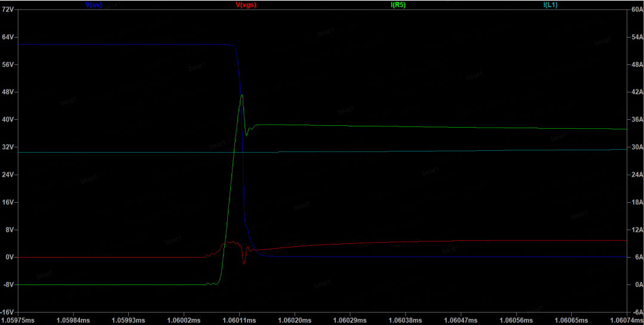Click the 1.06020ms time axis label
The image size is (644, 325).
point(295,320)
